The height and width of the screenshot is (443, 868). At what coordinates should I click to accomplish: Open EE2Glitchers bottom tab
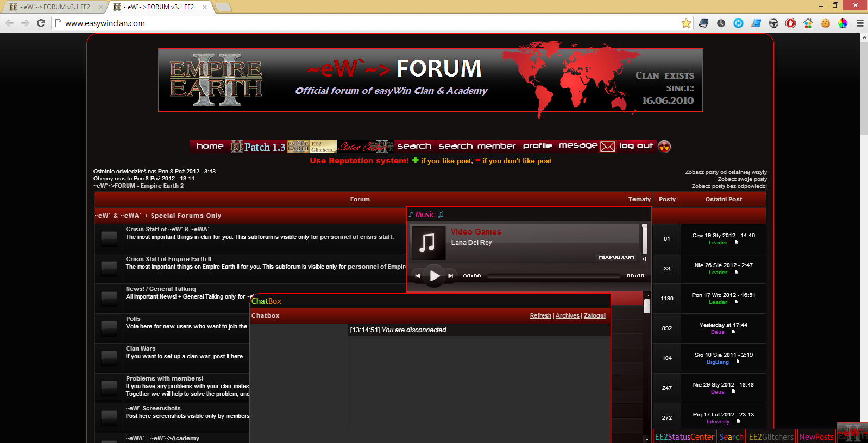pos(771,436)
